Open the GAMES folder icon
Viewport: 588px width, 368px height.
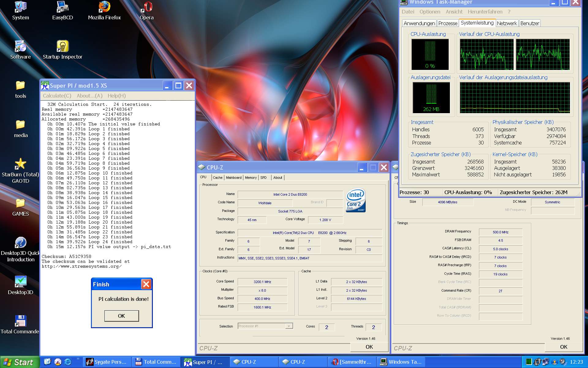[20, 204]
